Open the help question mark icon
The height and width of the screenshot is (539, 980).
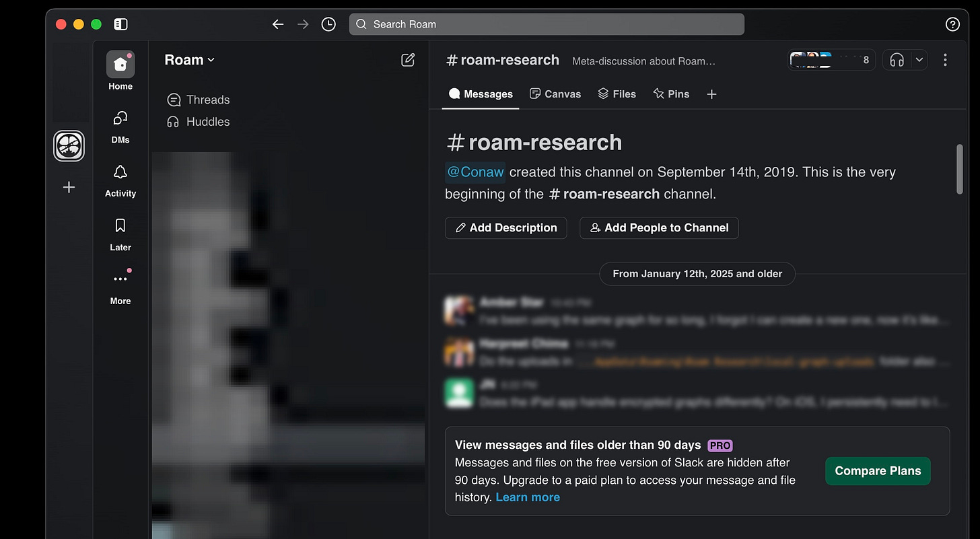tap(952, 24)
